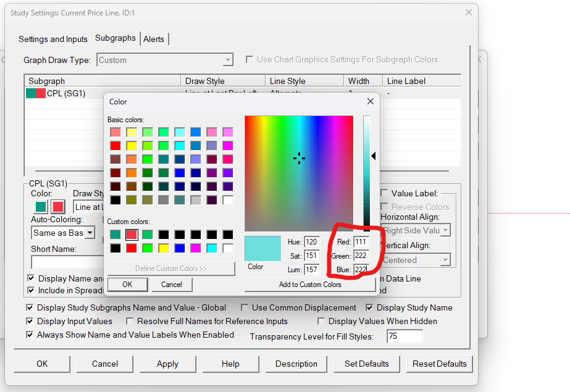The height and width of the screenshot is (392, 570).
Task: Toggle Resolve Full Names for Reference Inputs
Action: coord(130,321)
